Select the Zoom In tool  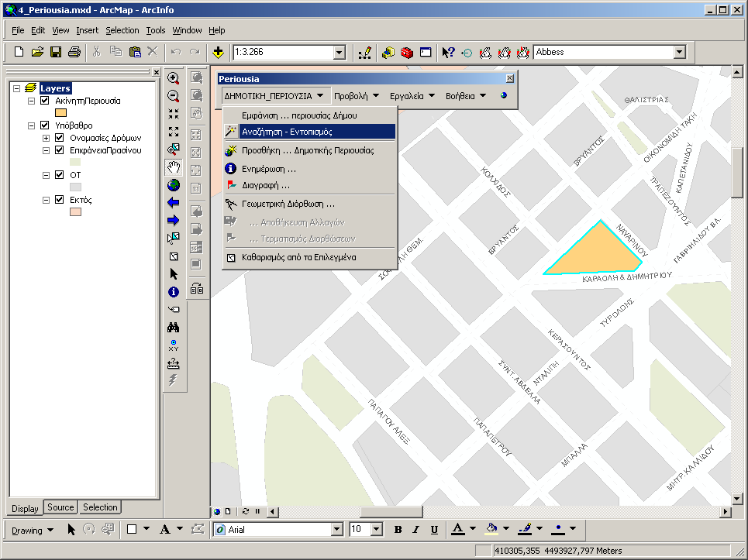(174, 78)
